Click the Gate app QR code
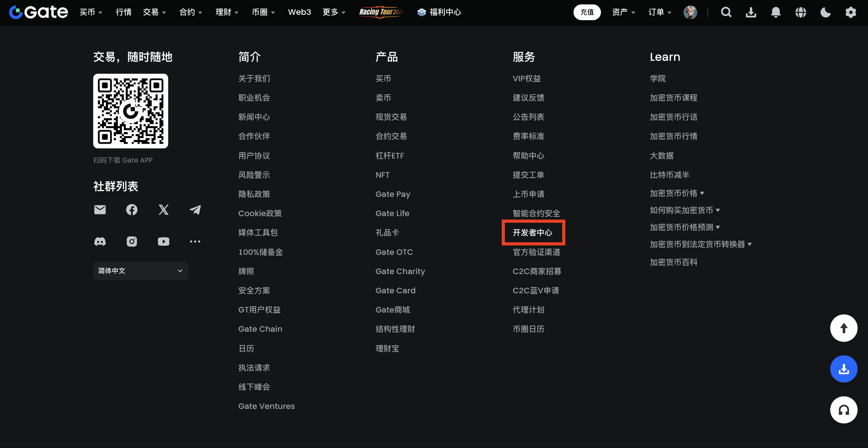This screenshot has height=448, width=868. (131, 111)
